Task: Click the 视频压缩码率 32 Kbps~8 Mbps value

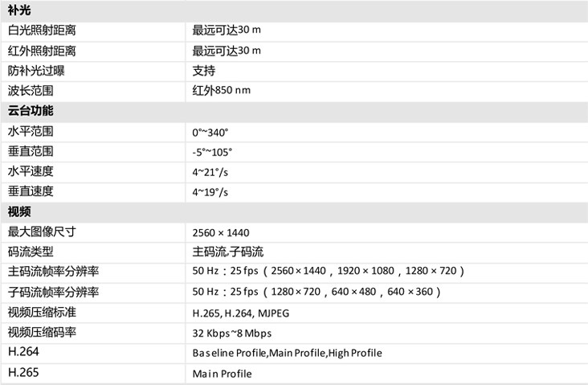Action: pyautogui.click(x=232, y=334)
